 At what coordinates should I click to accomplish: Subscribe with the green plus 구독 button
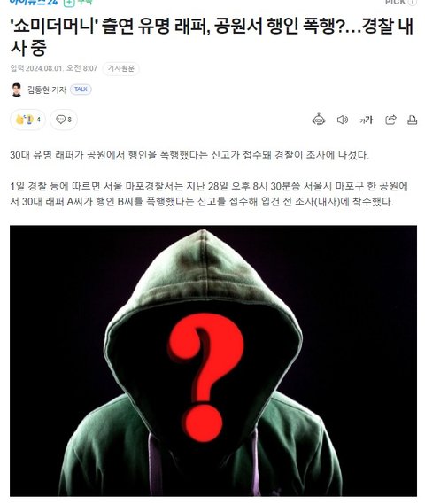pos(78,3)
